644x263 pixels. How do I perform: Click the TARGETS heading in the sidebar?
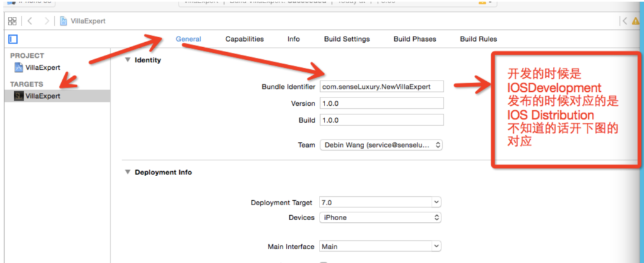(26, 84)
